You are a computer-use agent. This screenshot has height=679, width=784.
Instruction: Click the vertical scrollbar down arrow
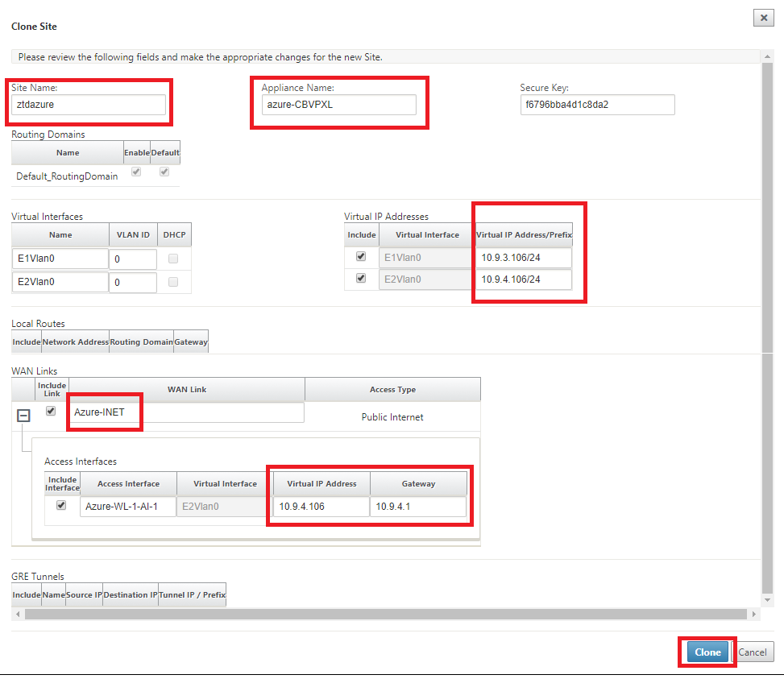tap(767, 599)
